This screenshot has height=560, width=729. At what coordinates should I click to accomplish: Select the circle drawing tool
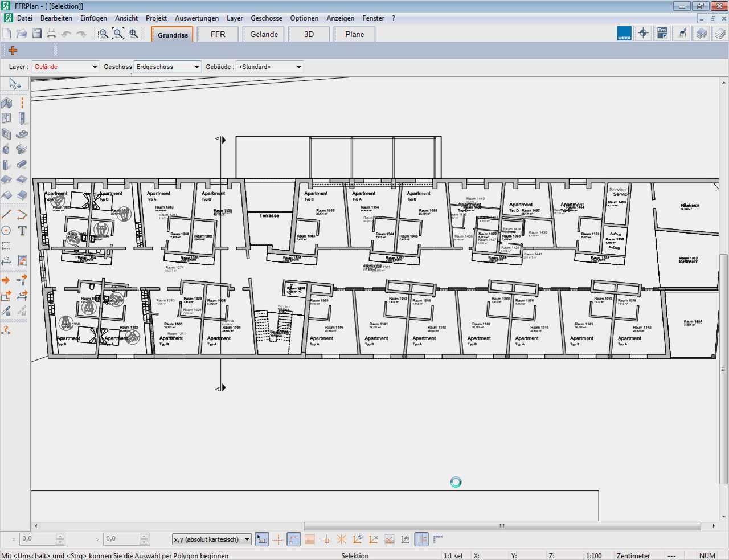[6, 231]
